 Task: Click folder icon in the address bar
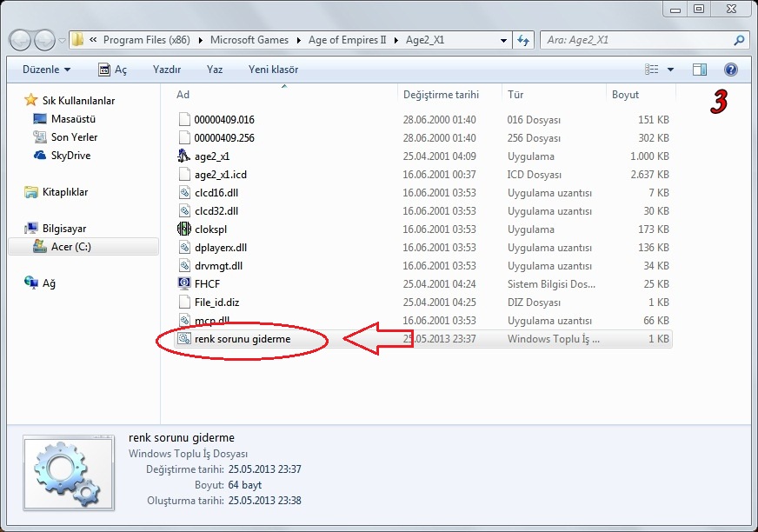point(77,40)
